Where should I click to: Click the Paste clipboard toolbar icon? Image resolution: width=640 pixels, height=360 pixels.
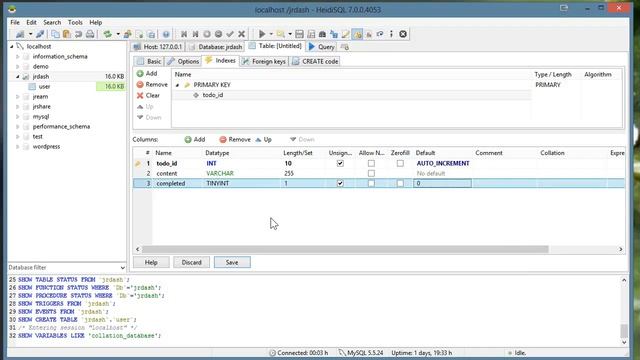67,34
